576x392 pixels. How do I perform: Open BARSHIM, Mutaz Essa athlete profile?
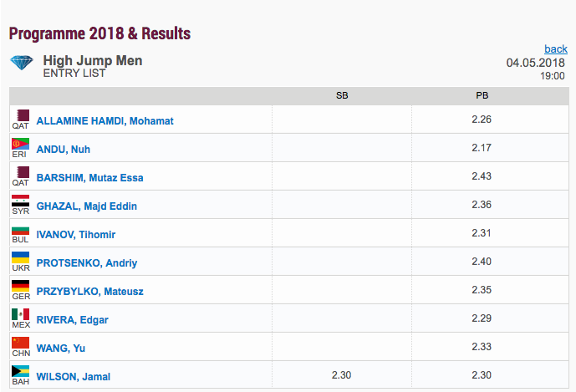89,178
